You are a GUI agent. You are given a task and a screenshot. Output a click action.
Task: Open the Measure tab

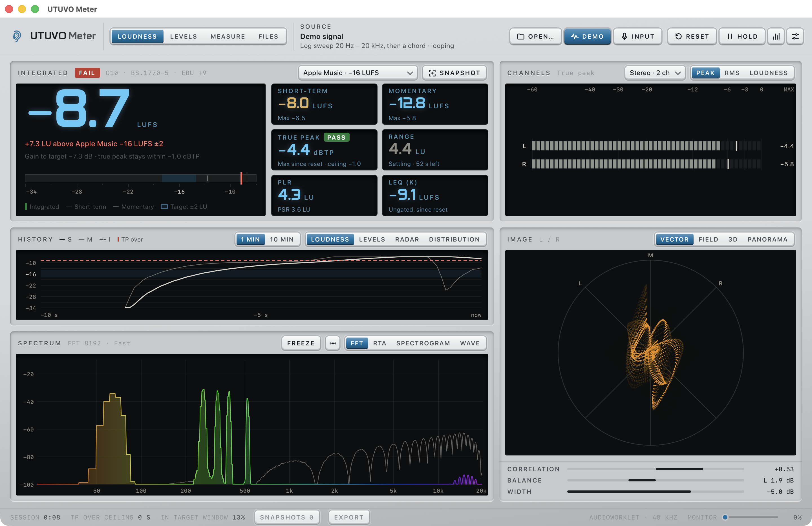[x=228, y=37]
